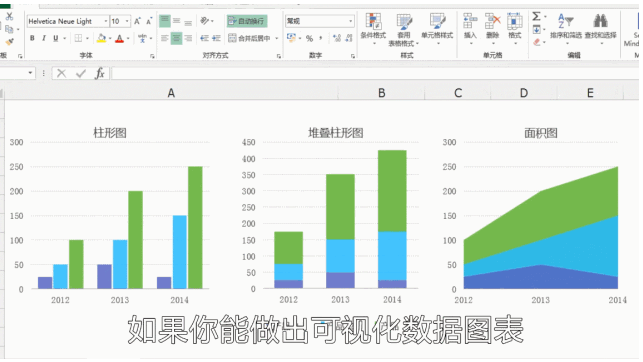Image resolution: width=643 pixels, height=362 pixels.
Task: Open the Name Box dropdown arrow
Action: (x=30, y=73)
